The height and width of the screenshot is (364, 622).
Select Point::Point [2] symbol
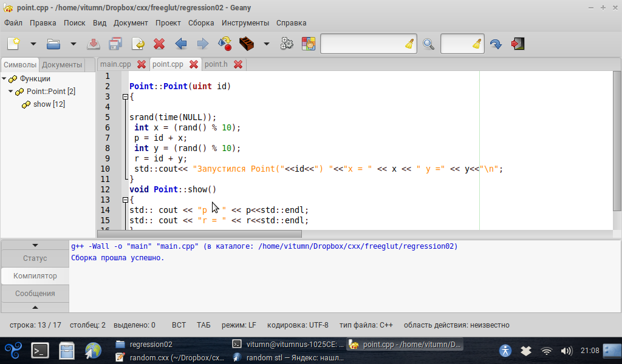click(x=51, y=92)
